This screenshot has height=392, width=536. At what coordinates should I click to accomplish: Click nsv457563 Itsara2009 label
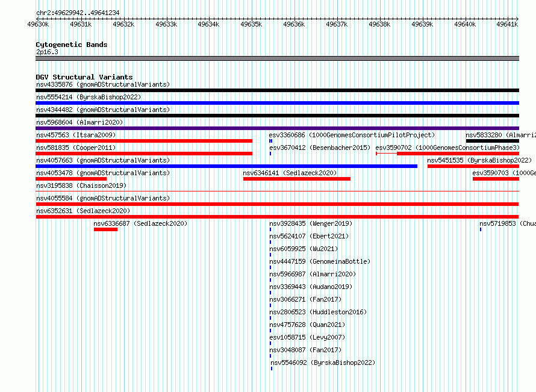point(76,135)
